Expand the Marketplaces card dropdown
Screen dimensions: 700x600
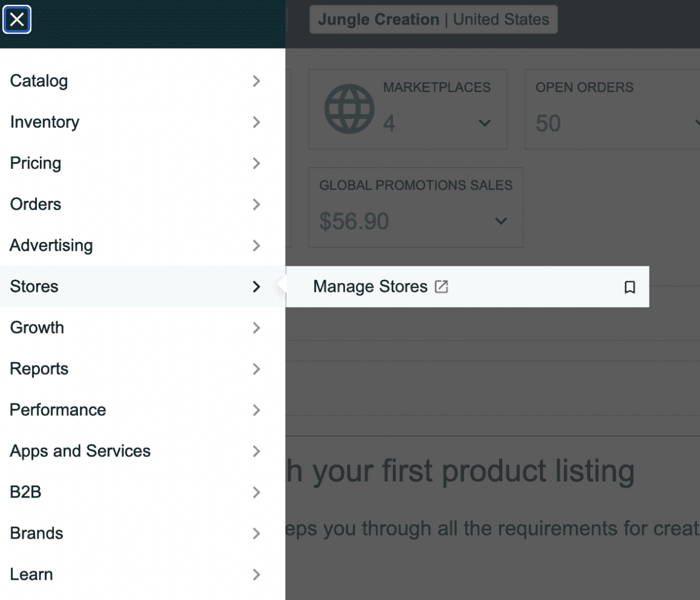(x=484, y=123)
